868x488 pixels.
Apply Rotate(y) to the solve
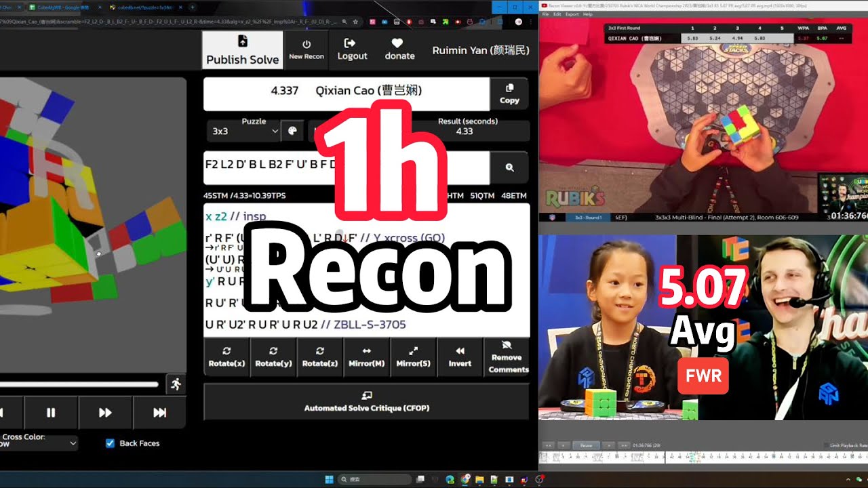pyautogui.click(x=273, y=356)
